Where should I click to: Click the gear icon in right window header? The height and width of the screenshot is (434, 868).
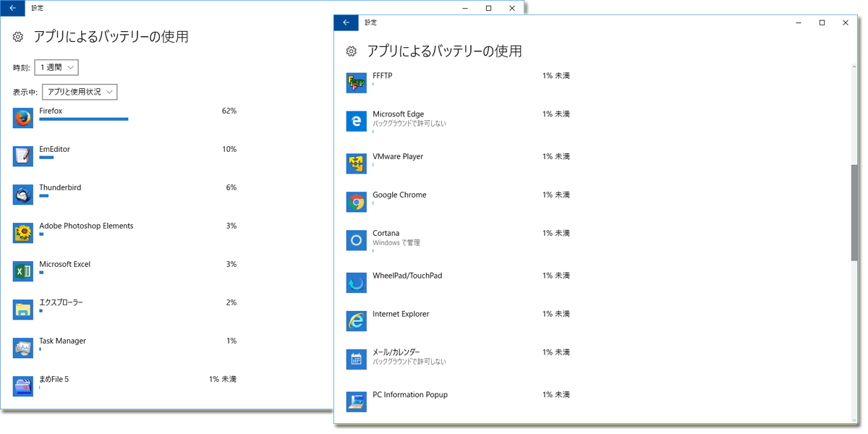pyautogui.click(x=352, y=51)
